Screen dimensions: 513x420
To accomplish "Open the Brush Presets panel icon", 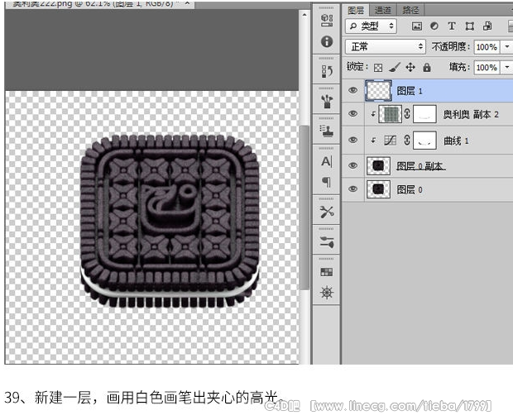I will (327, 102).
